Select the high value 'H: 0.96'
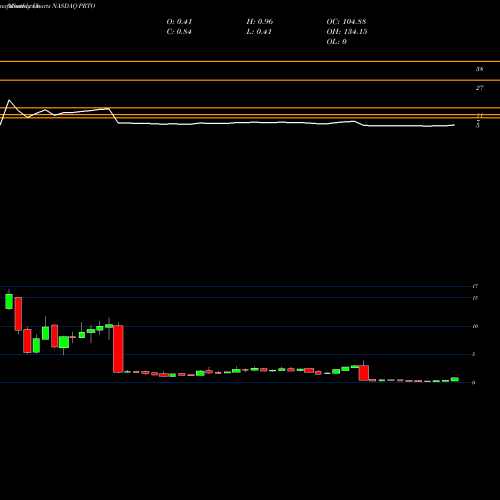The height and width of the screenshot is (500, 500). coord(260,22)
